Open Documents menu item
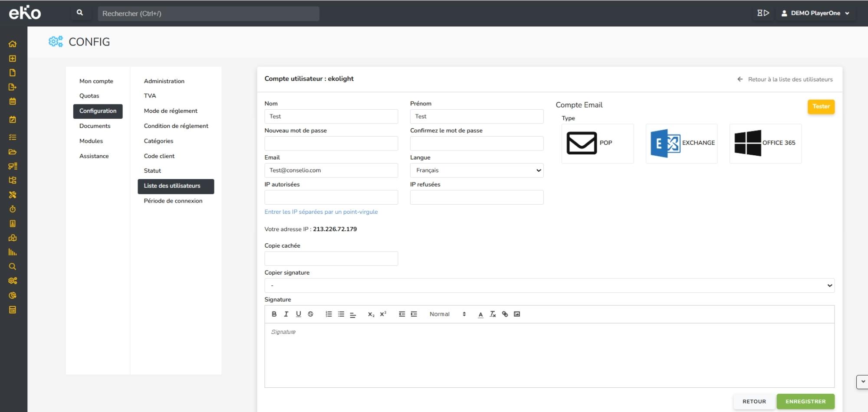 click(x=95, y=126)
